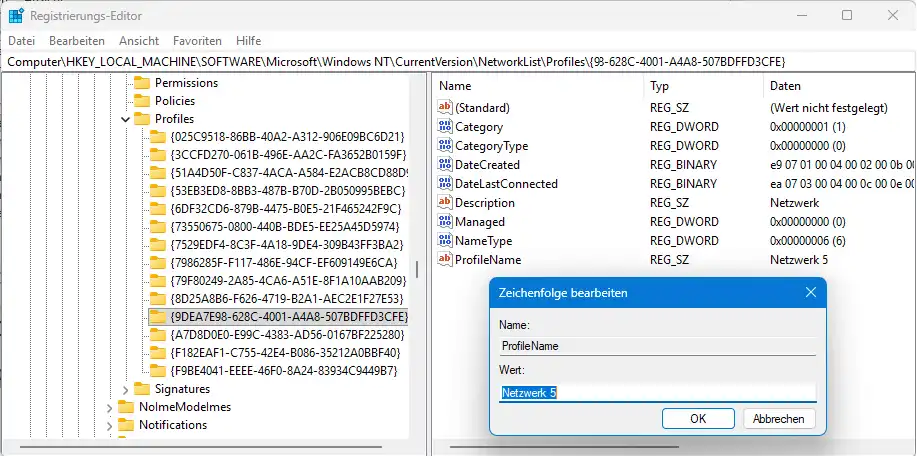
Task: Click the (Standard) string value icon
Action: [445, 108]
